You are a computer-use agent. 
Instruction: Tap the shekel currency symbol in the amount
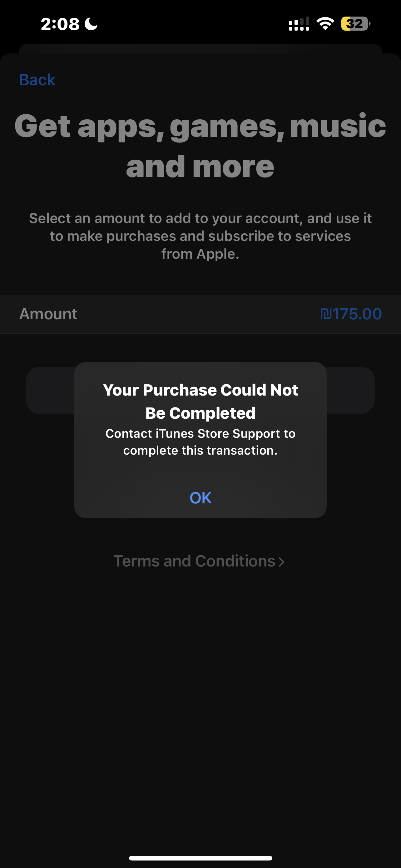326,314
